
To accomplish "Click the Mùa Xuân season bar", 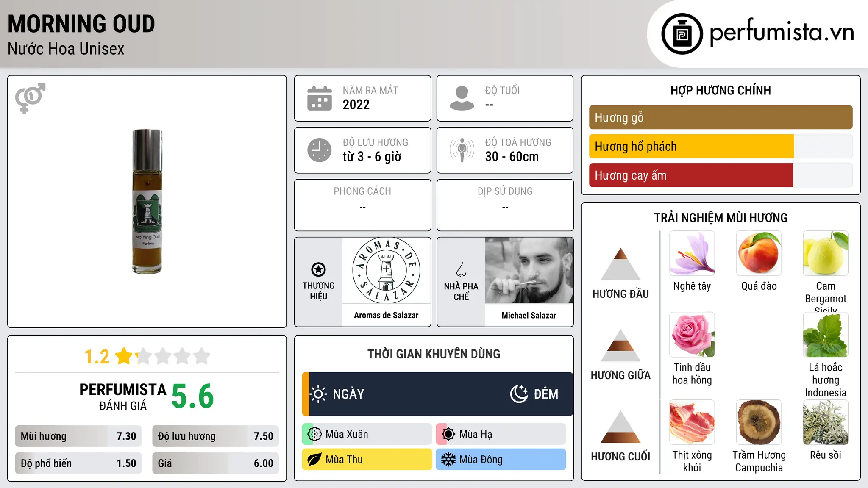I will (367, 434).
